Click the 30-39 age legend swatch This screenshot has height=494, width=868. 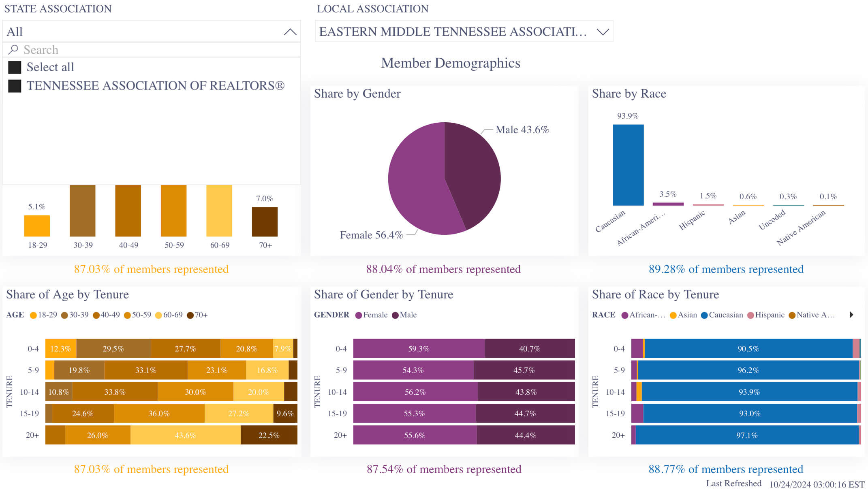(64, 315)
